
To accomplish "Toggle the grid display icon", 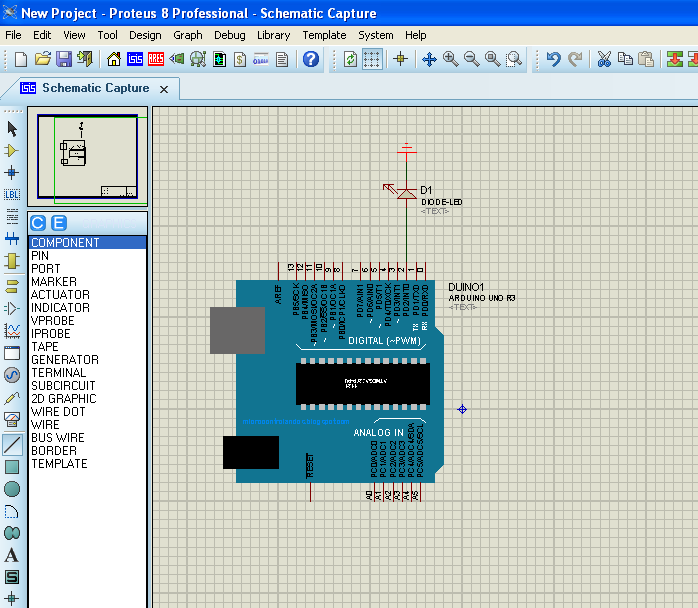I will click(x=372, y=59).
